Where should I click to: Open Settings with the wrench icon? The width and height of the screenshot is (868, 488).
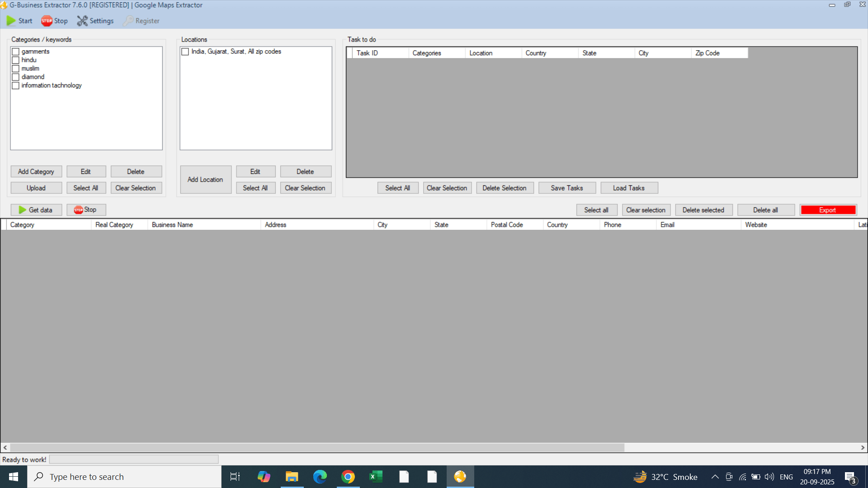[82, 21]
